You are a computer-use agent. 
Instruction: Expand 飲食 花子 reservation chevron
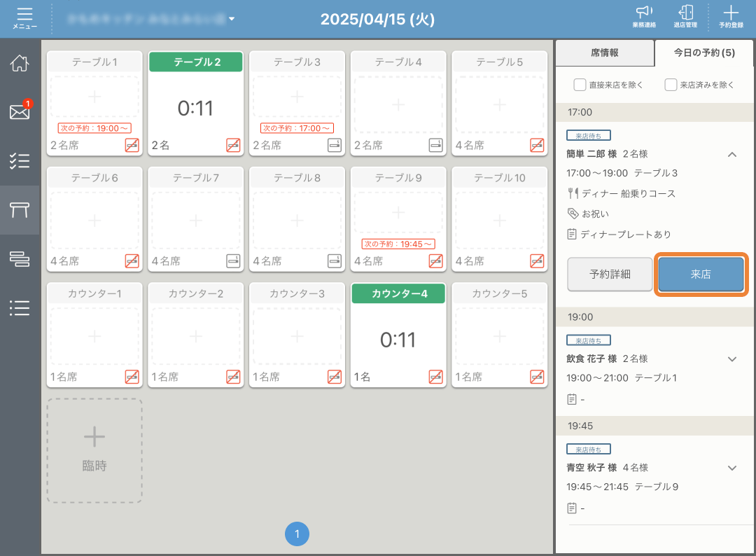point(732,359)
